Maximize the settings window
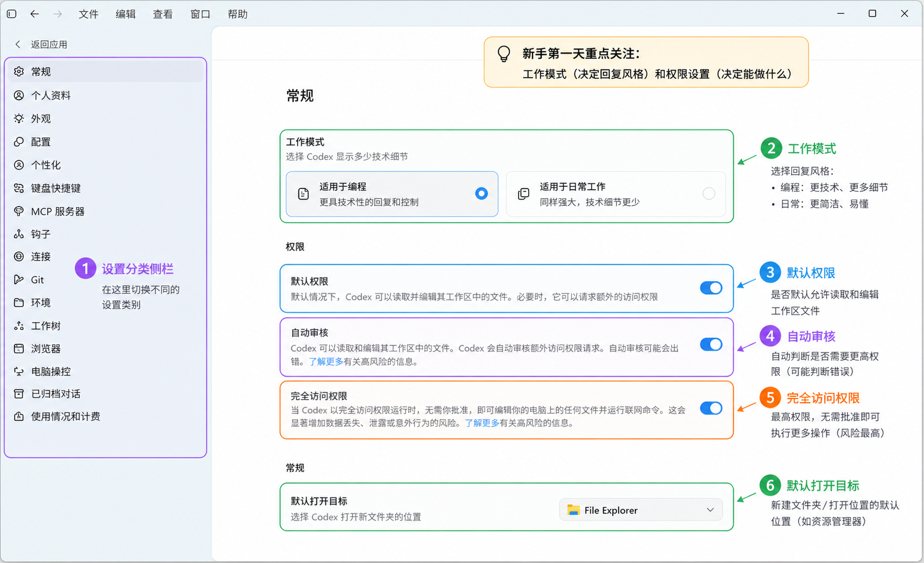Image resolution: width=924 pixels, height=563 pixels. pyautogui.click(x=872, y=13)
